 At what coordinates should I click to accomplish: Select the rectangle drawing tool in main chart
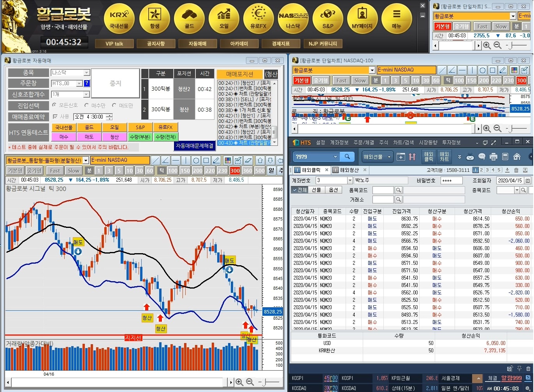(206, 160)
